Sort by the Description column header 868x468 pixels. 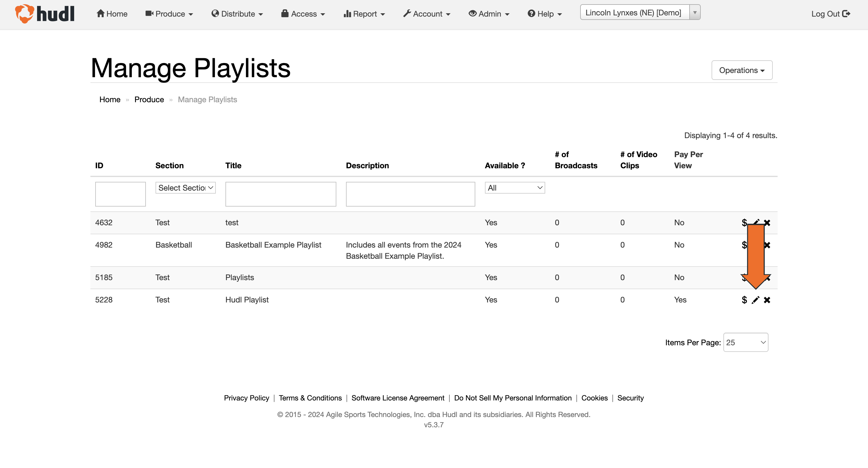point(367,166)
